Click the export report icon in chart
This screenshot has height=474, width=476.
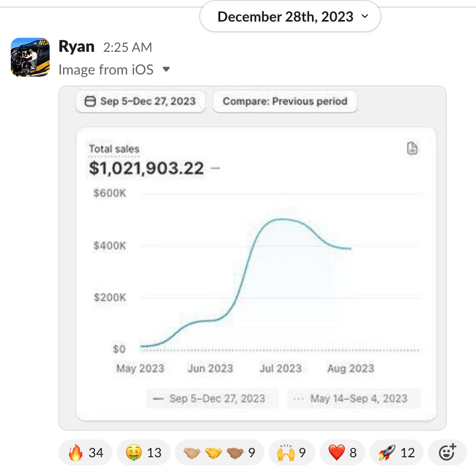pos(412,149)
